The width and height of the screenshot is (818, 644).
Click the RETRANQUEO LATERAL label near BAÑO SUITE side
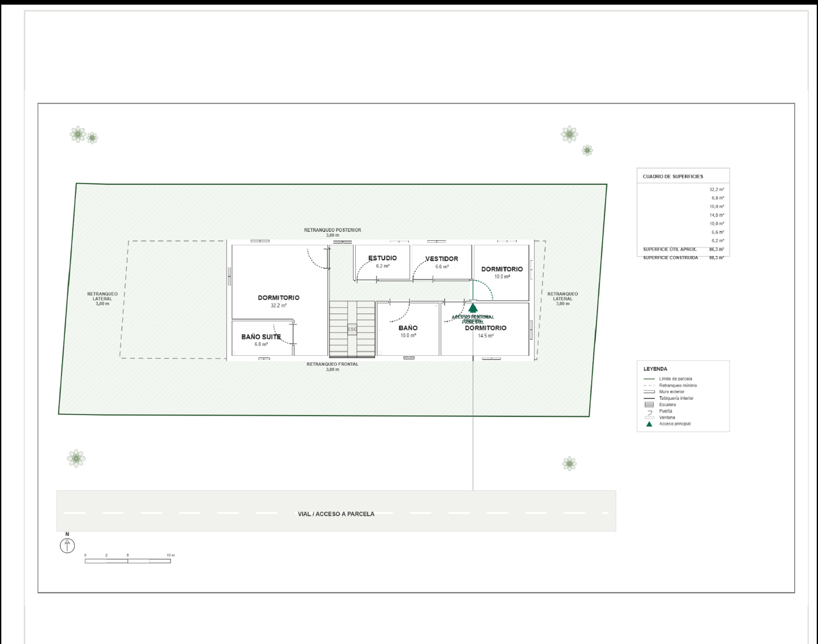tap(102, 296)
